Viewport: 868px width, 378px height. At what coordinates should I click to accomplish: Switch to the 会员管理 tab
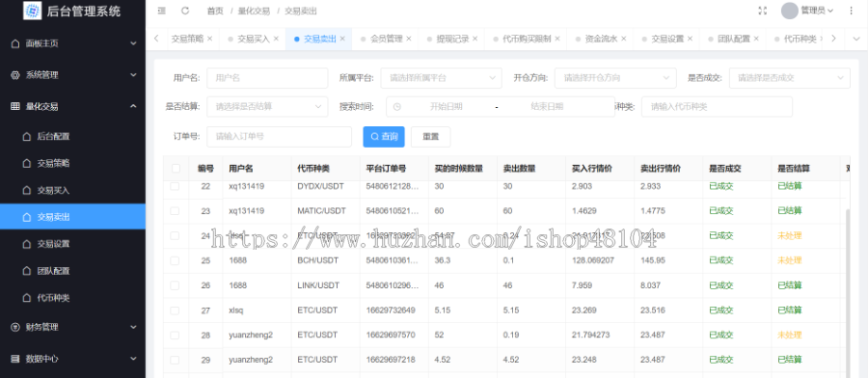pyautogui.click(x=386, y=39)
